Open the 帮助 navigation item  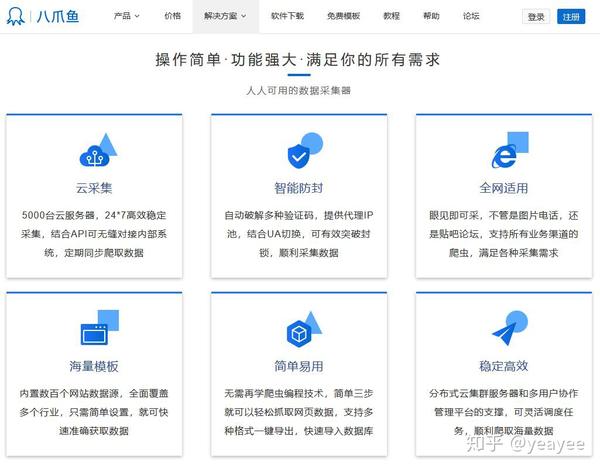pyautogui.click(x=431, y=16)
